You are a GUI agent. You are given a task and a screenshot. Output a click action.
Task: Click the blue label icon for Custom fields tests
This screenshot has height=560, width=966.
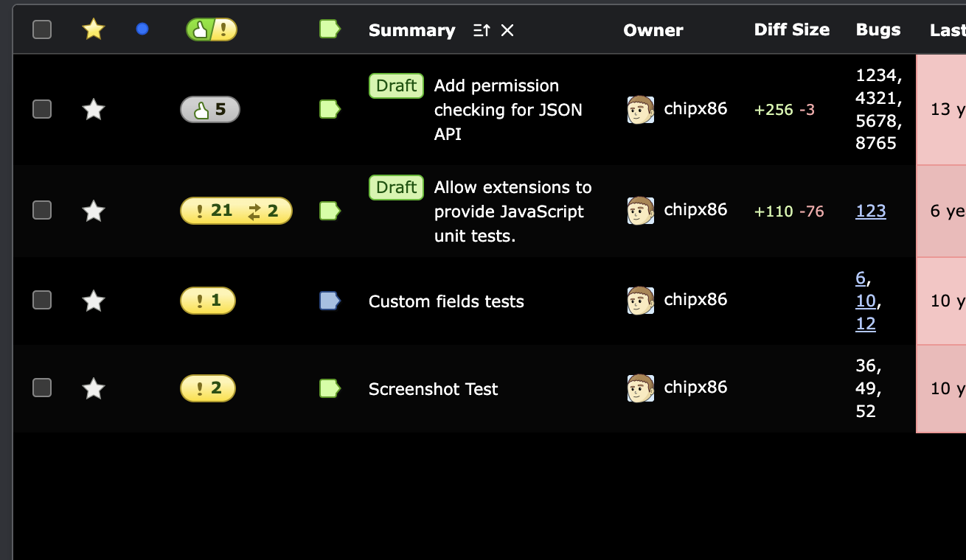tap(329, 301)
